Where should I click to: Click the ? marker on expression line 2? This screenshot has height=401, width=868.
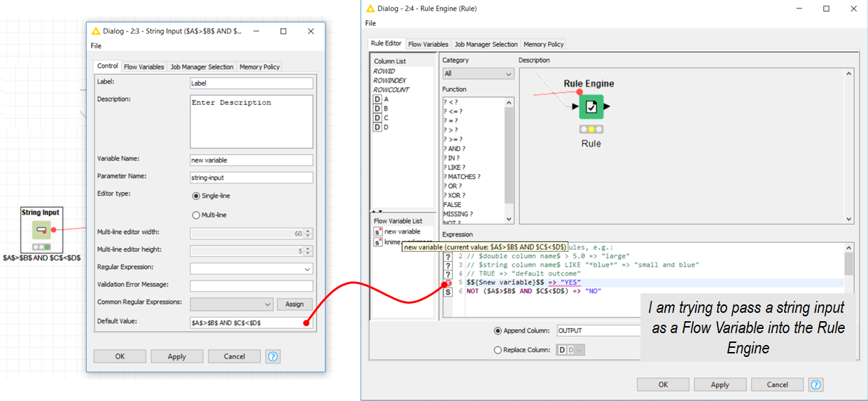point(448,256)
